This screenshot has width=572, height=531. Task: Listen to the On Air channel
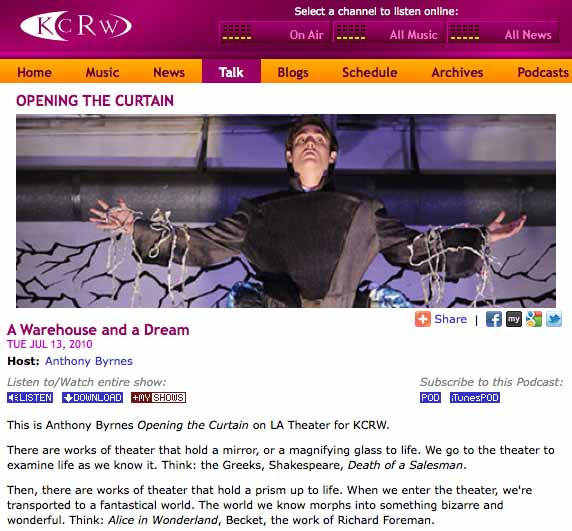coord(275,33)
